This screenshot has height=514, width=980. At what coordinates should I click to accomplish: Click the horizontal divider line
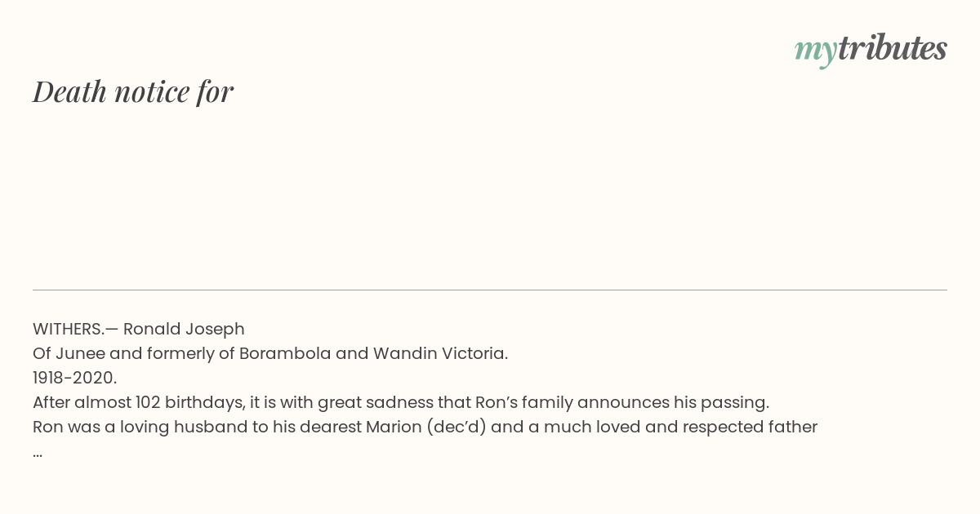click(490, 290)
